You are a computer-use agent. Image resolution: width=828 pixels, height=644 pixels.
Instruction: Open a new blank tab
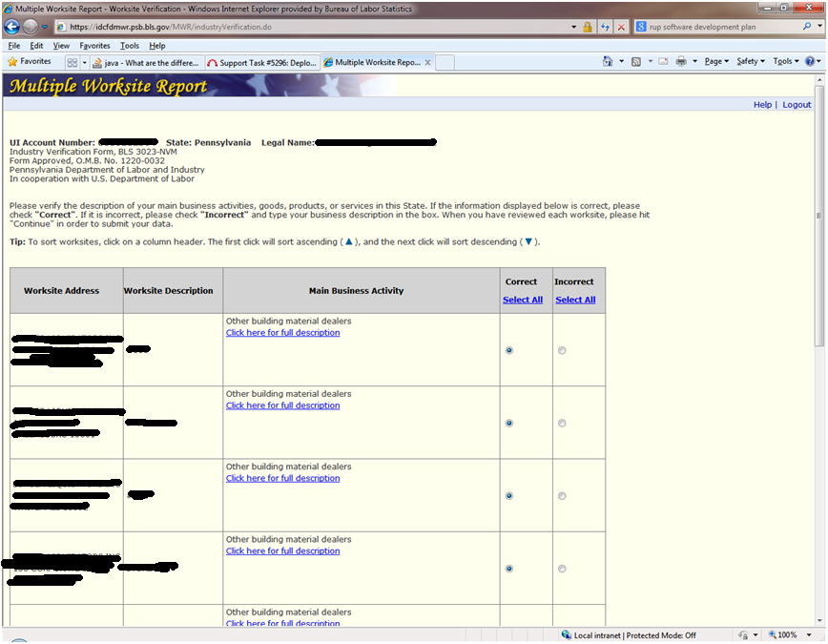tap(445, 62)
